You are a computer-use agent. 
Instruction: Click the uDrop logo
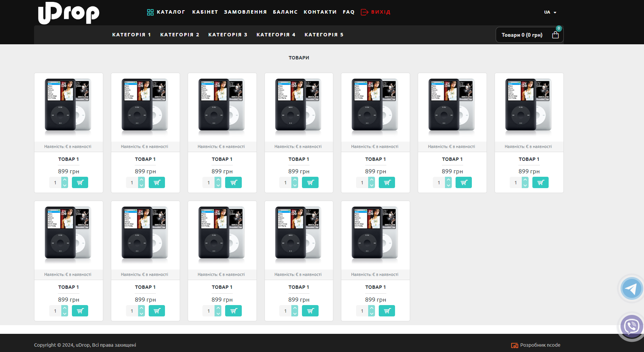point(68,13)
